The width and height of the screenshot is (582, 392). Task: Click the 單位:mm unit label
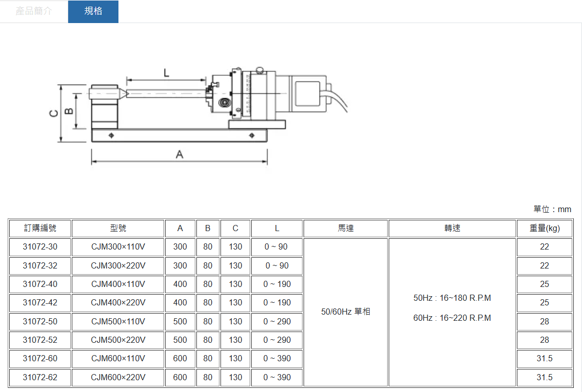pos(552,209)
